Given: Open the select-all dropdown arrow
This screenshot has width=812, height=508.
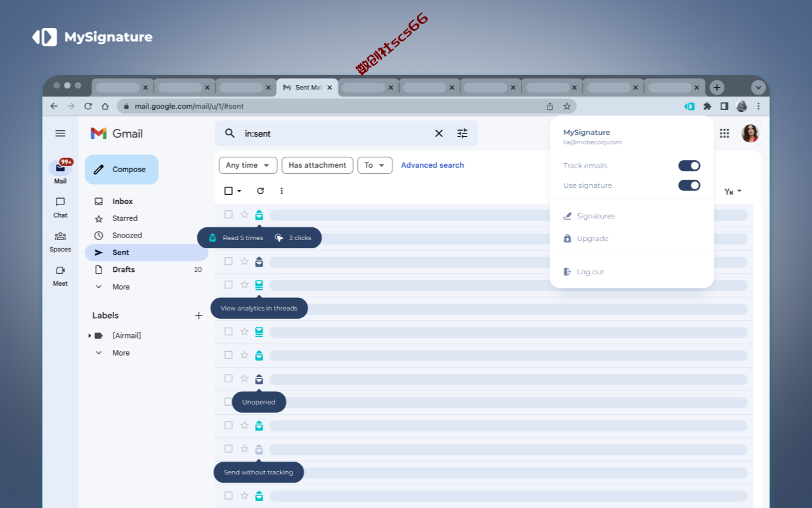Looking at the screenshot, I should (x=239, y=190).
